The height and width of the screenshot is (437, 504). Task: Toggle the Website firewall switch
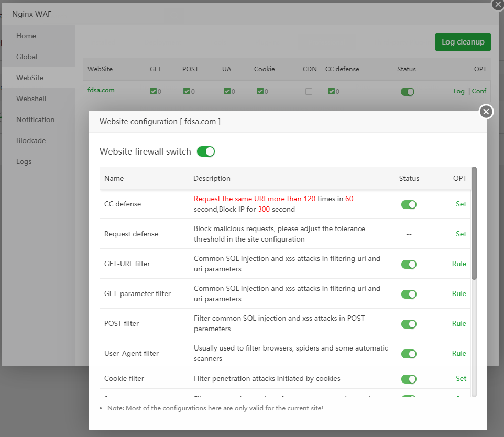[206, 151]
